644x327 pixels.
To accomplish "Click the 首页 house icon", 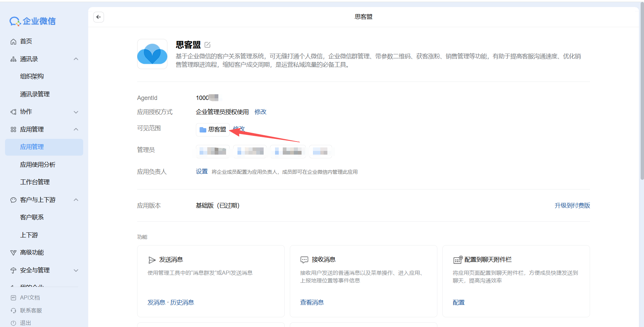I will pos(13,42).
